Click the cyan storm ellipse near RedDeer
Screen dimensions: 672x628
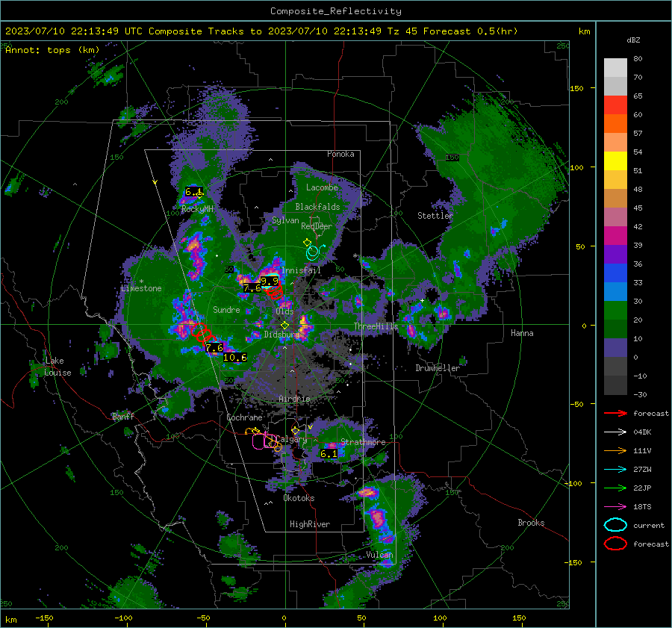pos(313,252)
